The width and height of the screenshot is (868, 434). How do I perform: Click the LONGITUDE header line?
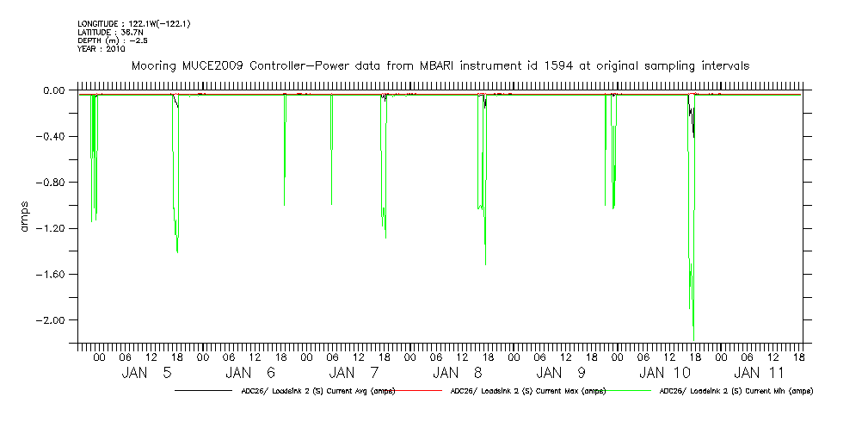tap(133, 24)
